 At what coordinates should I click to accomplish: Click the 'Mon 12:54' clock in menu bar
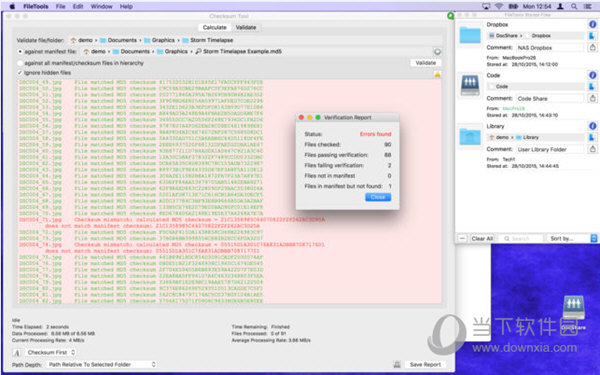click(537, 6)
